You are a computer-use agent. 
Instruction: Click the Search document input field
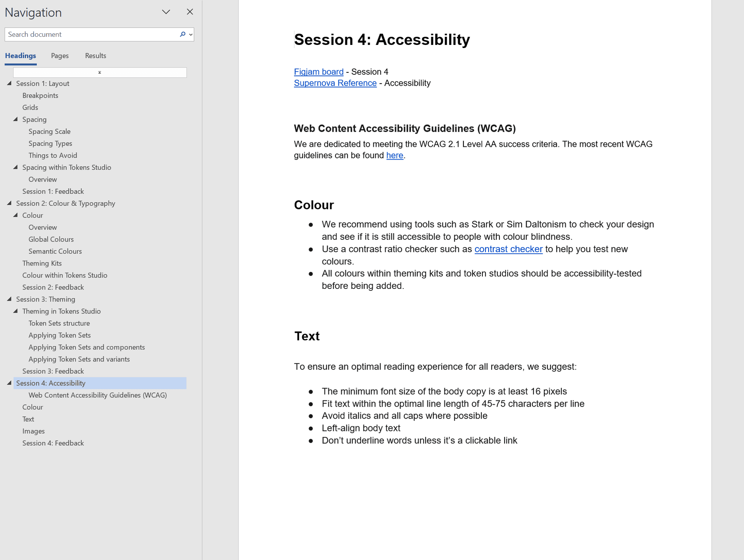91,34
